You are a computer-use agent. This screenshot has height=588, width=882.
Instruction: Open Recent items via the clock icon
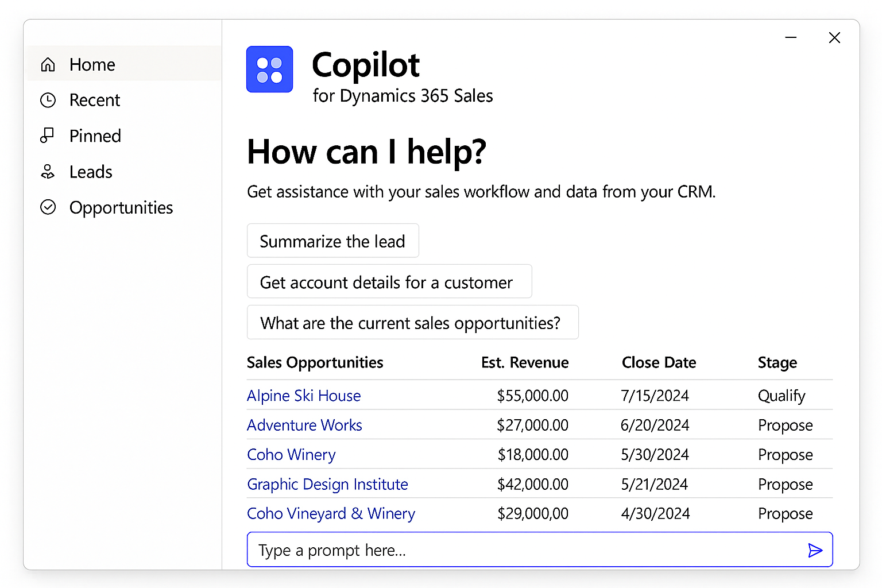(x=48, y=100)
